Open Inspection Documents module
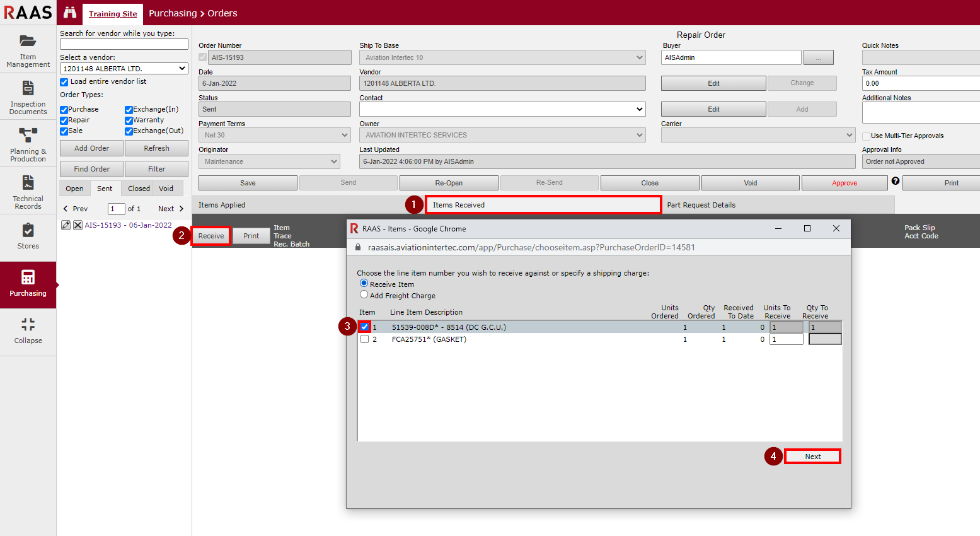The height and width of the screenshot is (536, 980). coord(28,96)
